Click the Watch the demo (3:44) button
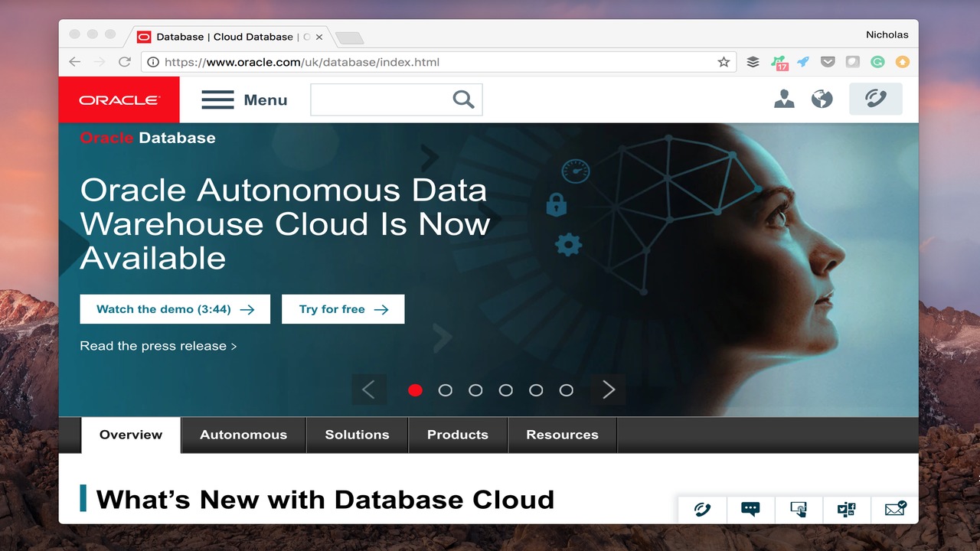This screenshot has width=980, height=551. (x=175, y=309)
